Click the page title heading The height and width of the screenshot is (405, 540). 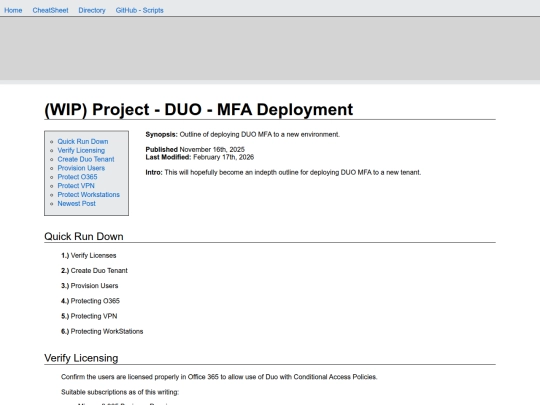click(199, 110)
